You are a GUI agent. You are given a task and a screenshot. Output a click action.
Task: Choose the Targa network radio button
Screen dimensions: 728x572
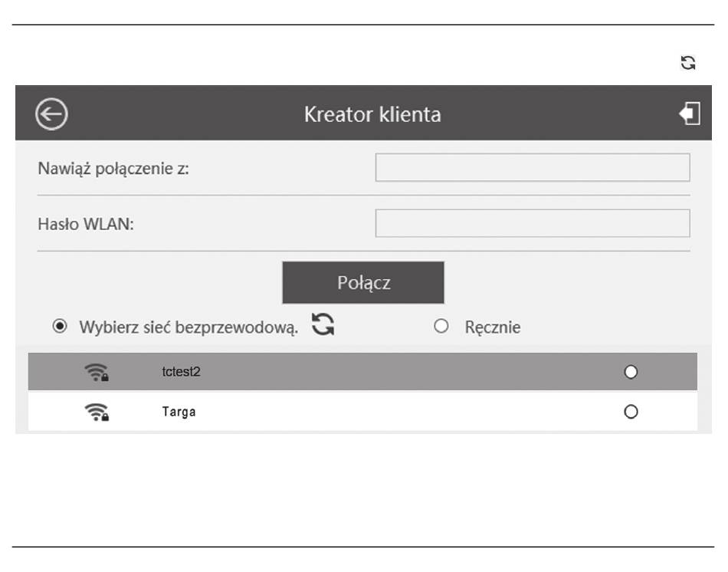click(x=631, y=412)
